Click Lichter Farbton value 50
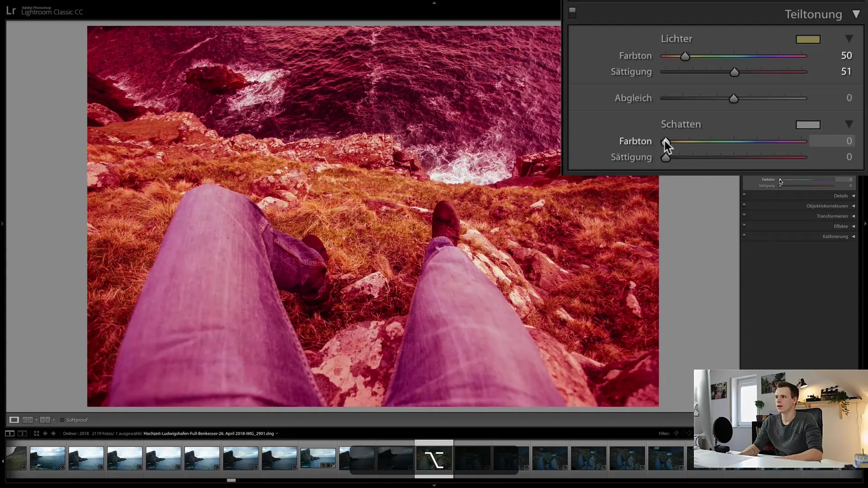 (x=846, y=56)
